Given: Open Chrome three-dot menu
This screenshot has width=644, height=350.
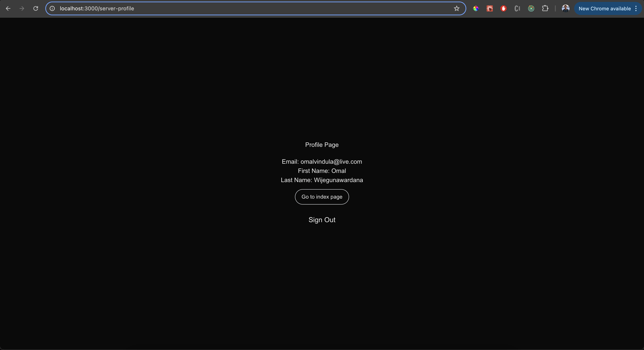Looking at the screenshot, I should [636, 8].
